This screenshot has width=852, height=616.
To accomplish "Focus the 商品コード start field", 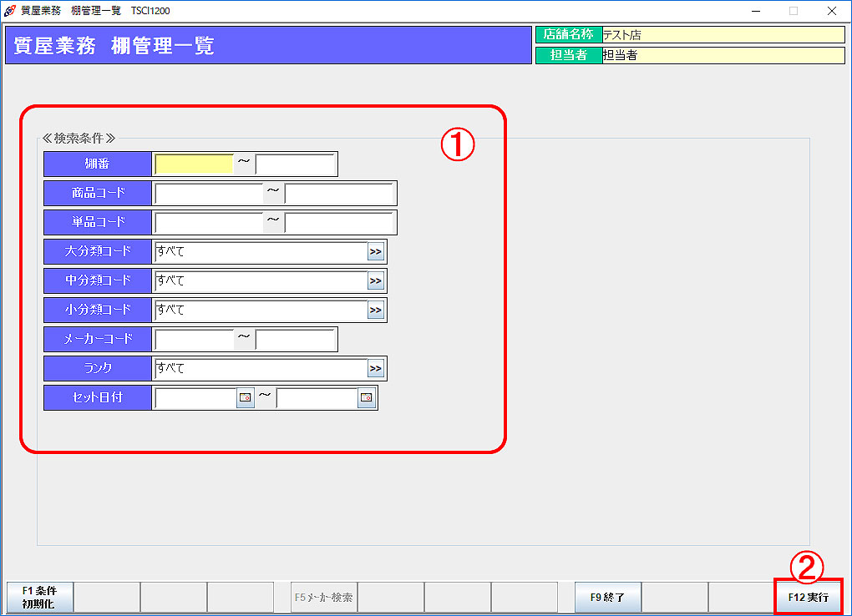I will tap(209, 194).
